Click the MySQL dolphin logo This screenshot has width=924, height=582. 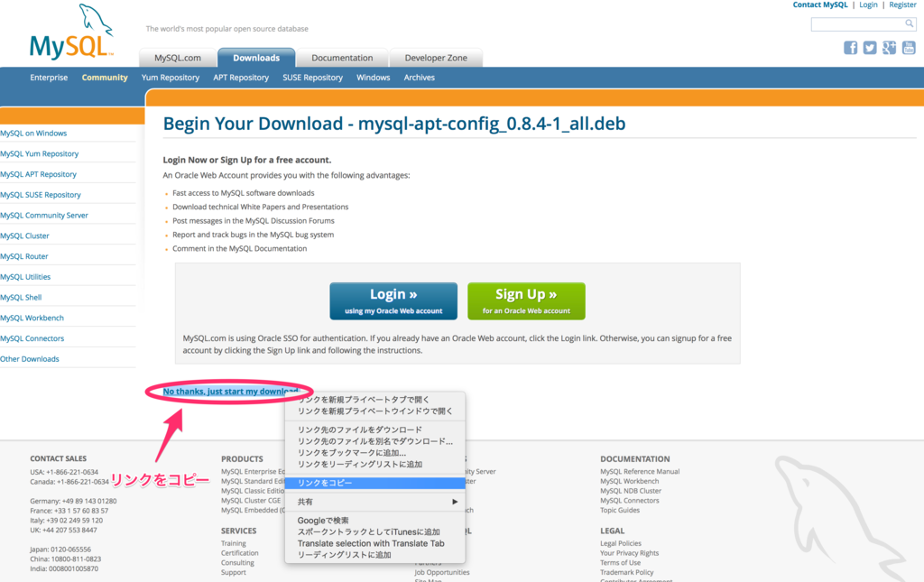click(70, 32)
